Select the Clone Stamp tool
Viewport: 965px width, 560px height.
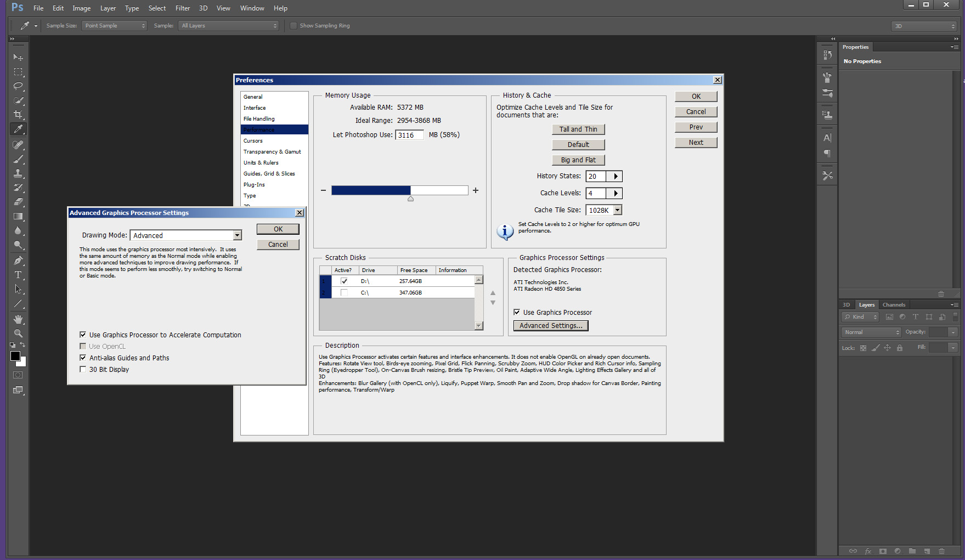coord(18,173)
